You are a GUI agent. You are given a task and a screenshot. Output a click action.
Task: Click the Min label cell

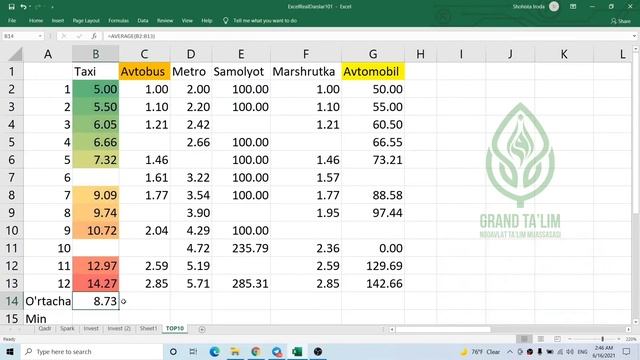[x=48, y=318]
